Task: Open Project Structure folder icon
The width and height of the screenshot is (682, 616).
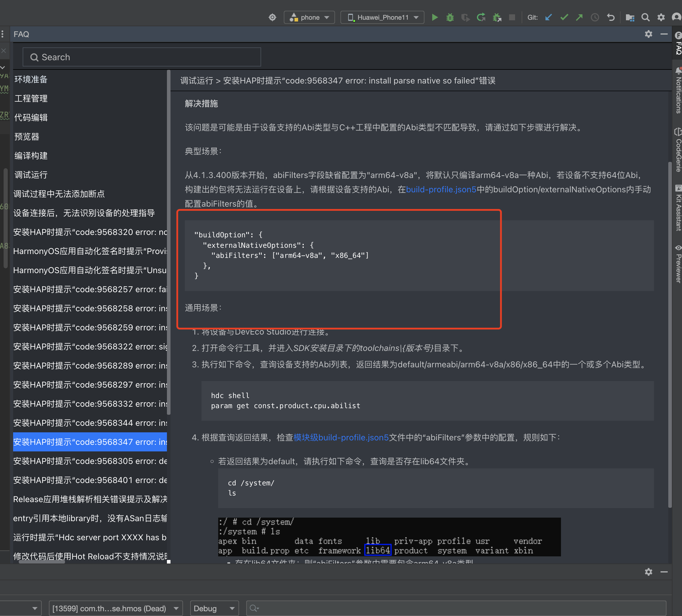Action: pos(630,17)
